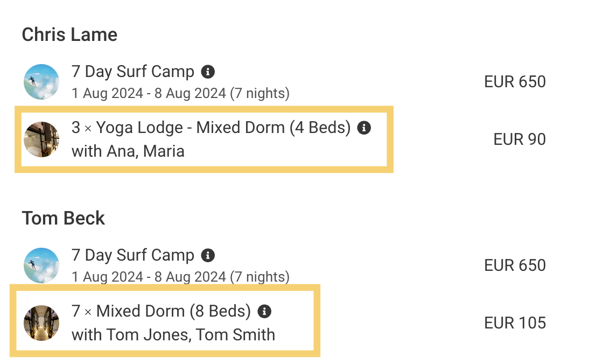Click info icon beside Tom Beck's Surf Camp
589x364 pixels.
(208, 255)
